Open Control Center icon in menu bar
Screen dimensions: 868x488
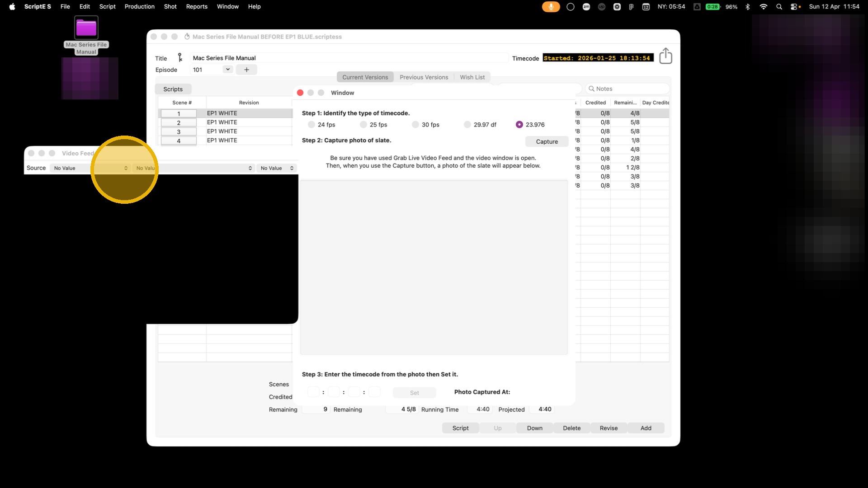[x=794, y=7]
